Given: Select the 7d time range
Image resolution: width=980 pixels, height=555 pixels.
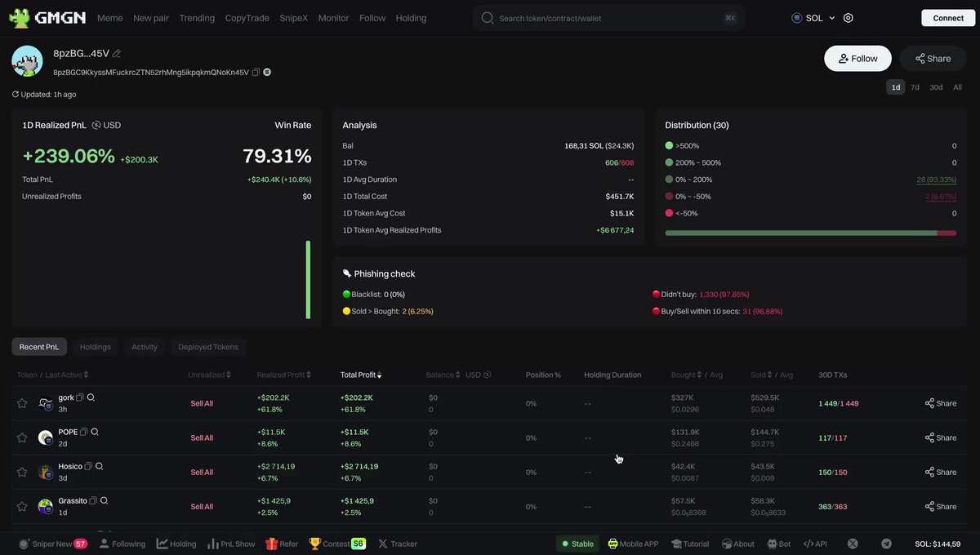Looking at the screenshot, I should click(915, 87).
